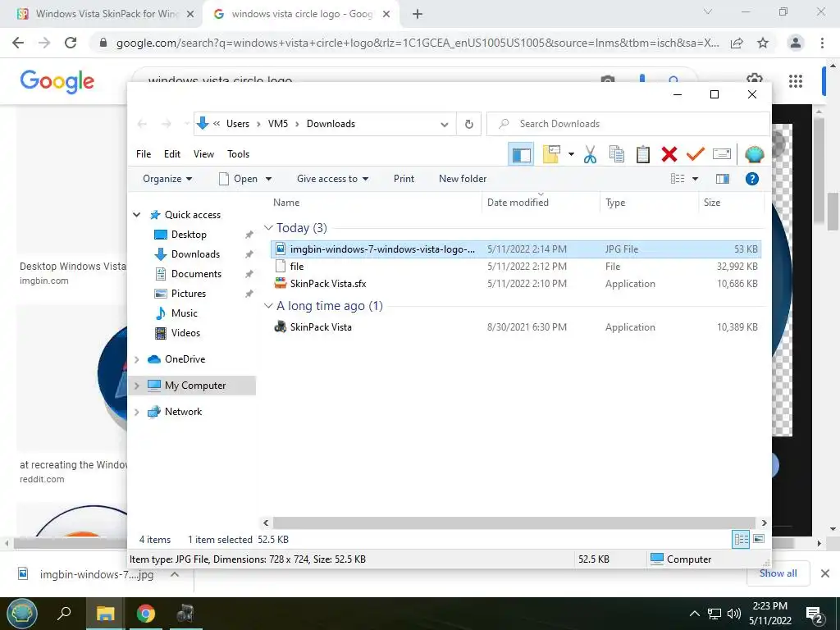Click the file list horizontal scrollbar
The width and height of the screenshot is (840, 630).
point(514,523)
